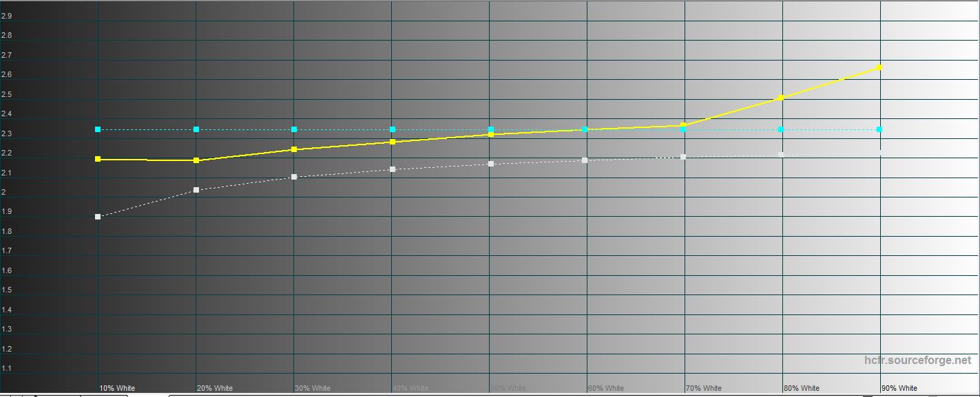Screen dimensions: 980x397
Task: Click the yellow gamma point at 10% White
Action: pos(98,159)
